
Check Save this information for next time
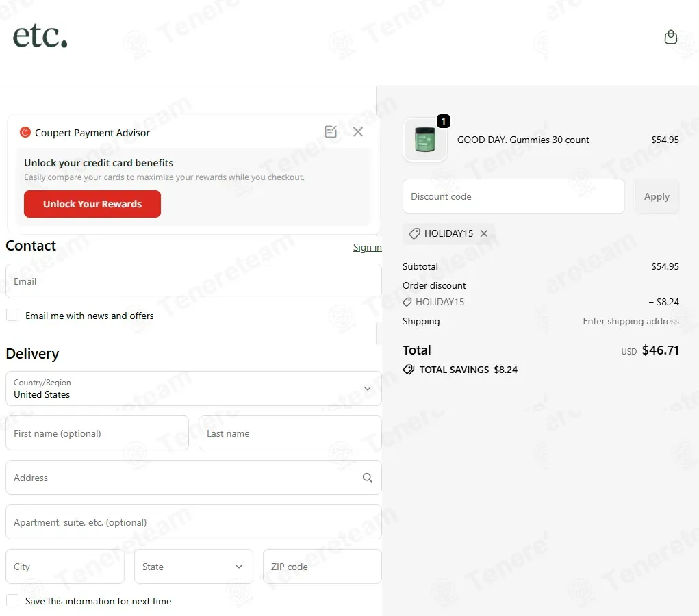click(x=12, y=600)
